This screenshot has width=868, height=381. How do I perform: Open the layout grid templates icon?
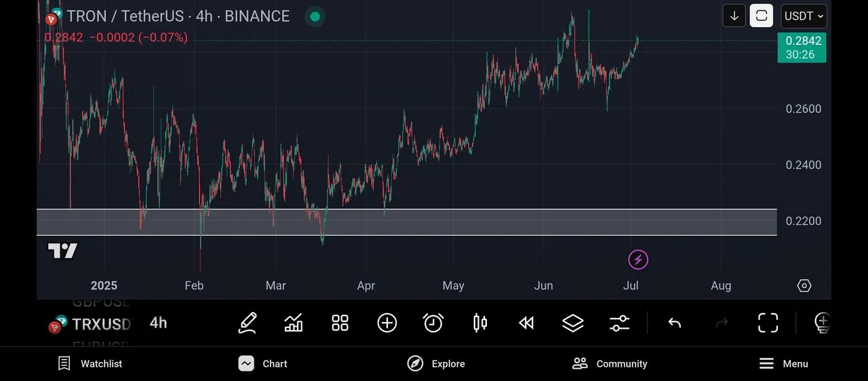coord(340,323)
